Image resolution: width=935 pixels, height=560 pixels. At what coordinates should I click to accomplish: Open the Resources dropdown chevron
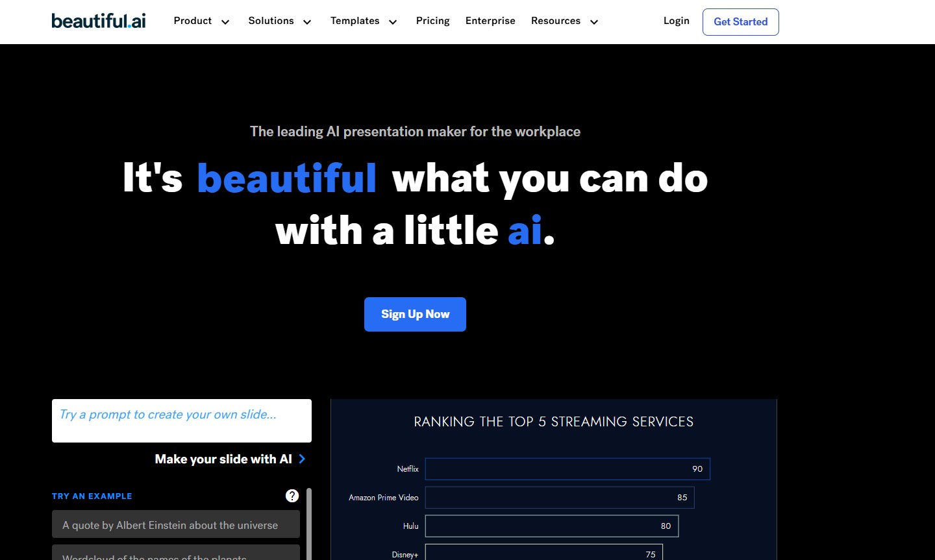593,22
